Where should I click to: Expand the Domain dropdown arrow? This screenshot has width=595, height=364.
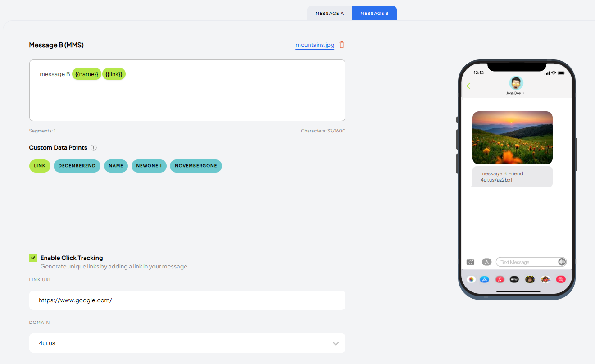click(x=336, y=343)
